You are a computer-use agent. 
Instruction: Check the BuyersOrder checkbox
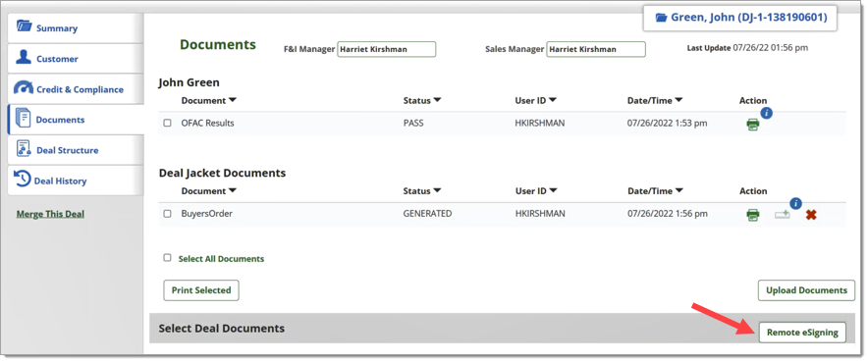click(167, 214)
